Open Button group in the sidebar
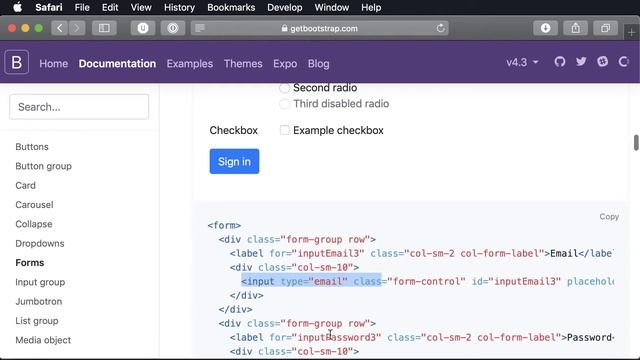The image size is (640, 360). pyautogui.click(x=44, y=166)
